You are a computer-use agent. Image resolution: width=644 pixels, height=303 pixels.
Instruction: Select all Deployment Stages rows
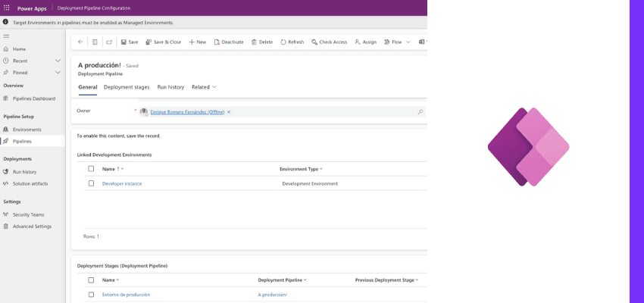91,280
